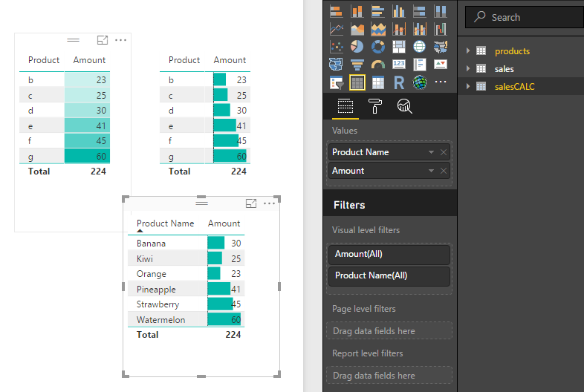Click Strawberry row in the table

(186, 304)
